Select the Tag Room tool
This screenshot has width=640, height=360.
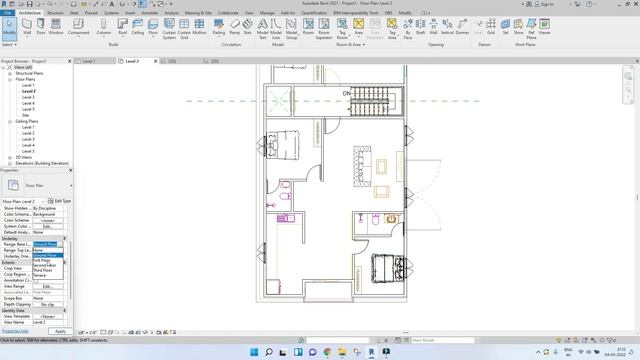[342, 29]
